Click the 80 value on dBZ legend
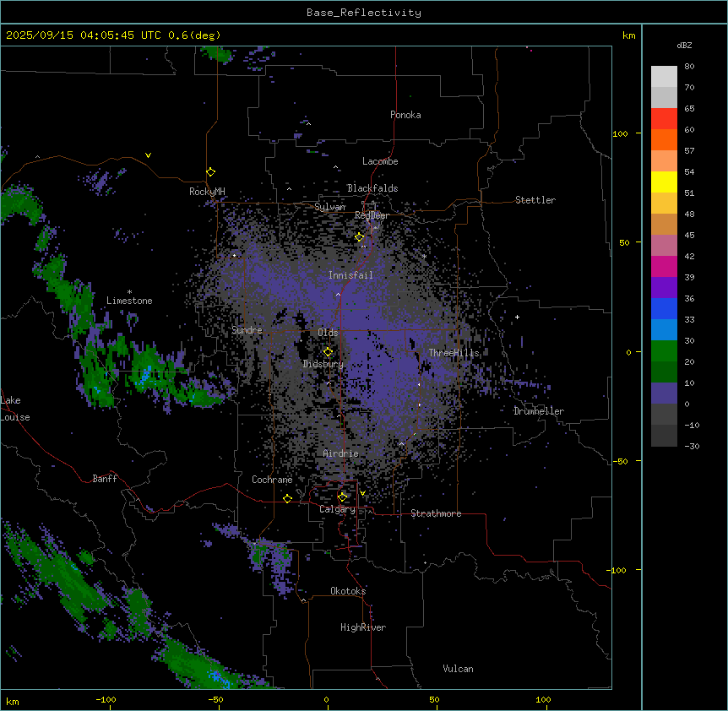 pyautogui.click(x=689, y=67)
